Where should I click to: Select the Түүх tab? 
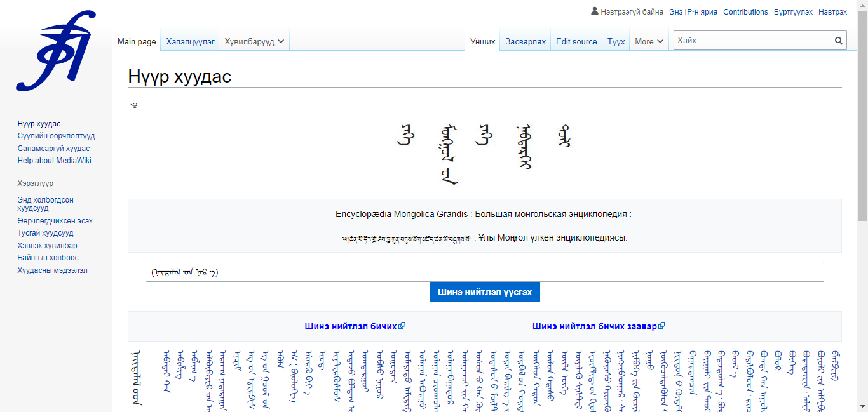[x=616, y=41]
